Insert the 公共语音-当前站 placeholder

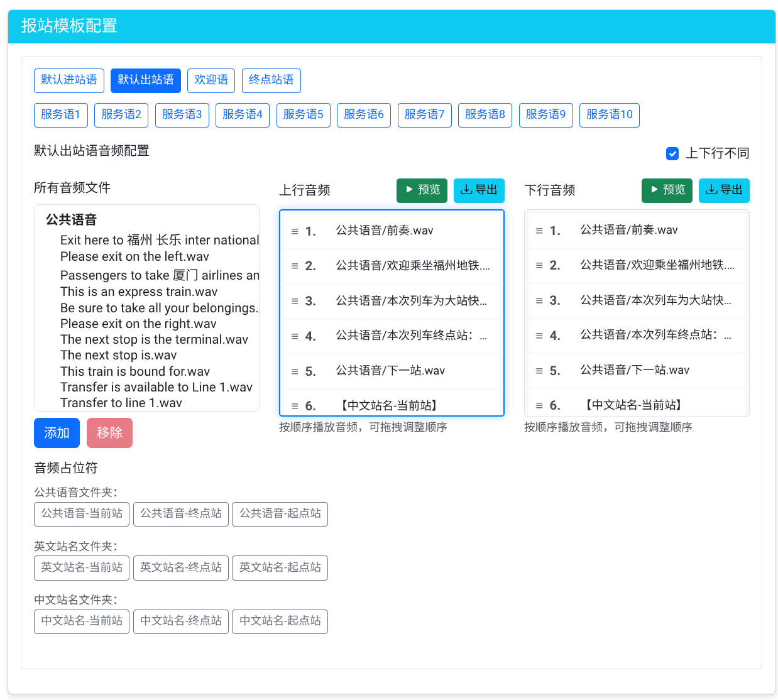[x=81, y=514]
